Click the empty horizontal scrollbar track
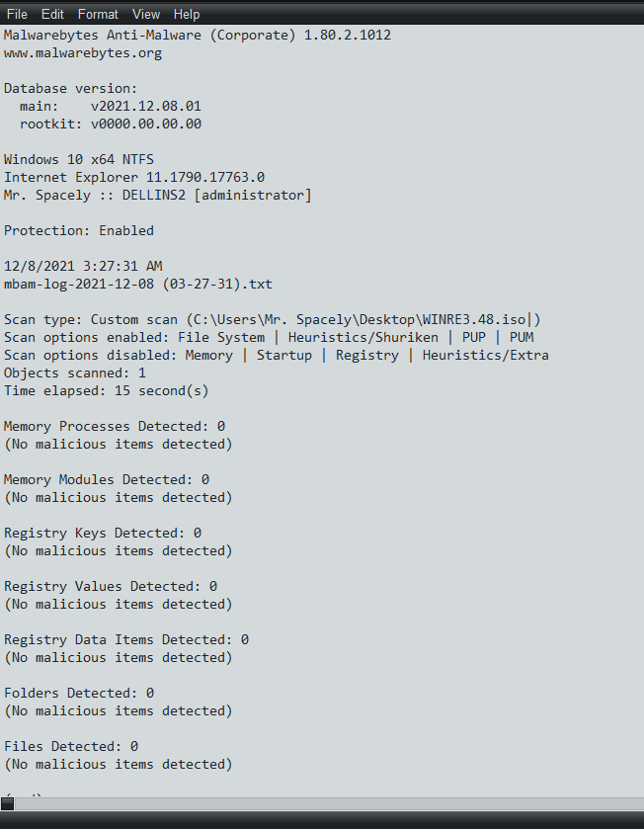644x829 pixels. [328, 803]
